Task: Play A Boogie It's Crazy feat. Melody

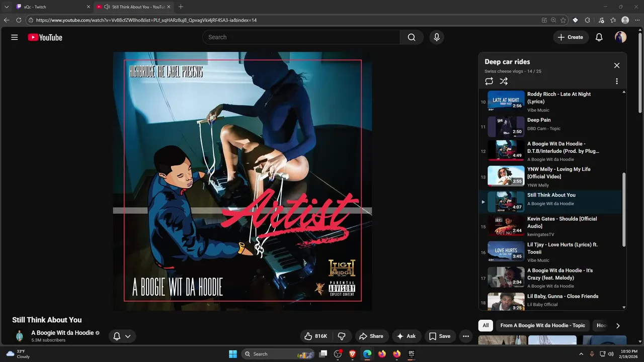Action: point(551,278)
